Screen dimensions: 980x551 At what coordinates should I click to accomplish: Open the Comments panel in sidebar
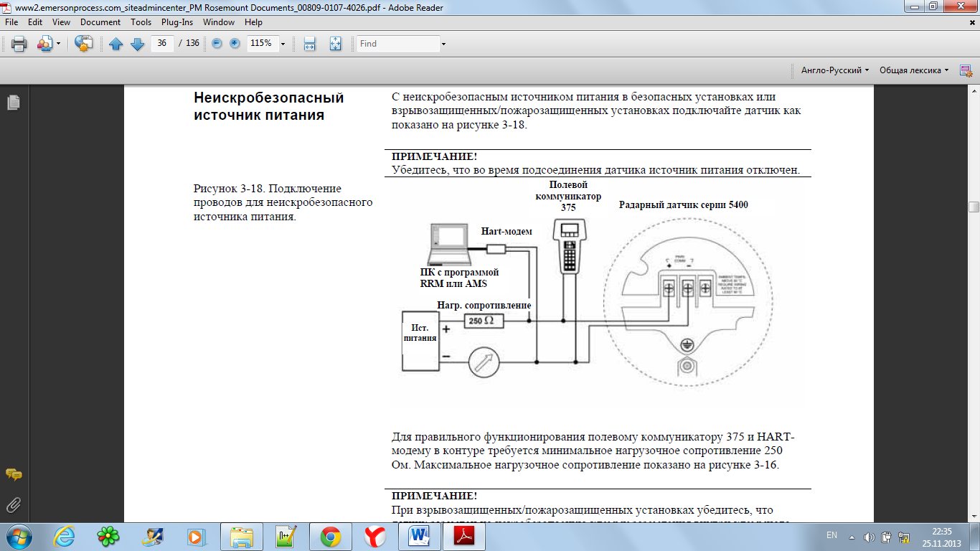pyautogui.click(x=13, y=475)
